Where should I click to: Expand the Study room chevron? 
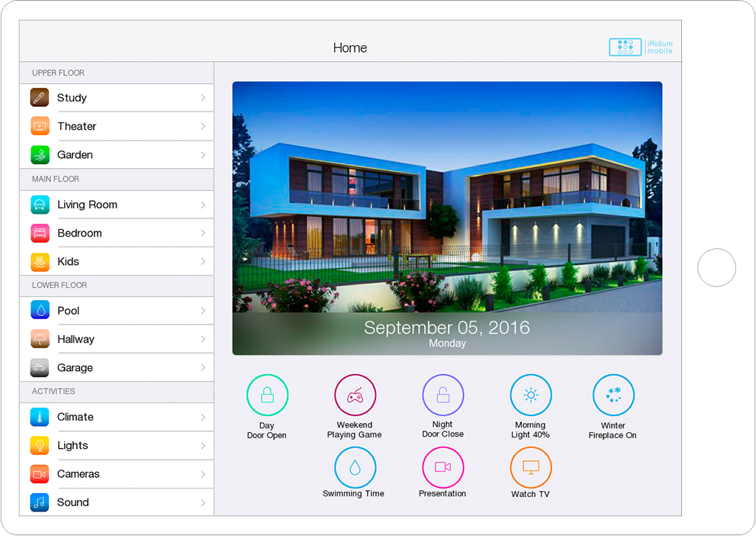[x=203, y=98]
